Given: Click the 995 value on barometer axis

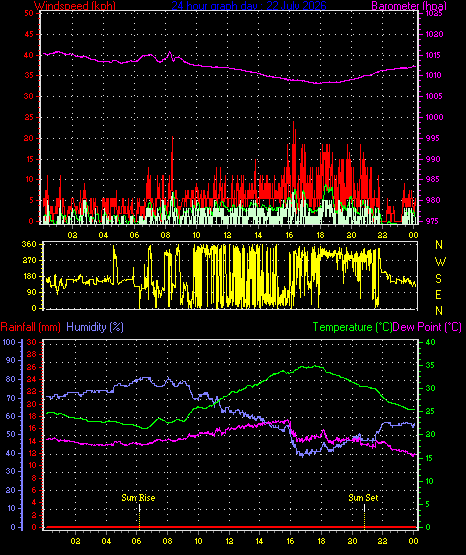Looking at the screenshot, I should (x=432, y=138).
